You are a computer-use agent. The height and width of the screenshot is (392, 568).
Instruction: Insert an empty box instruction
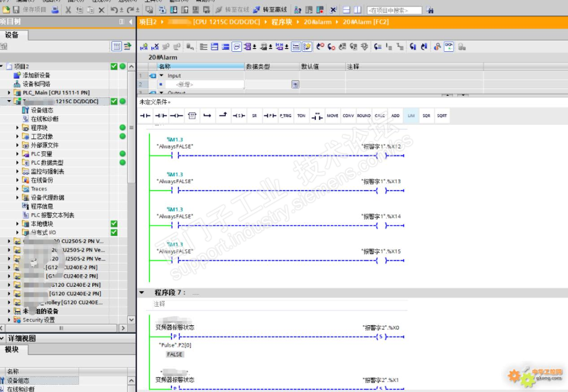pos(192,116)
